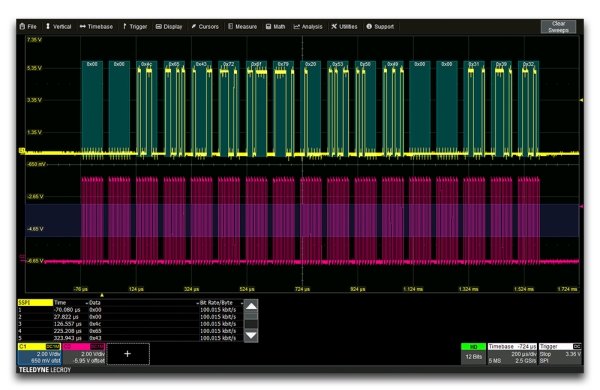Open the Utilities menu
The image size is (600, 390).
344,26
